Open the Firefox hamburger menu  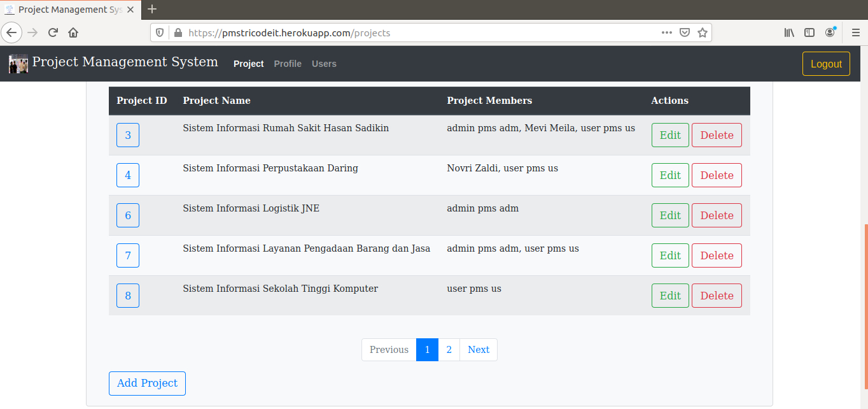(855, 32)
